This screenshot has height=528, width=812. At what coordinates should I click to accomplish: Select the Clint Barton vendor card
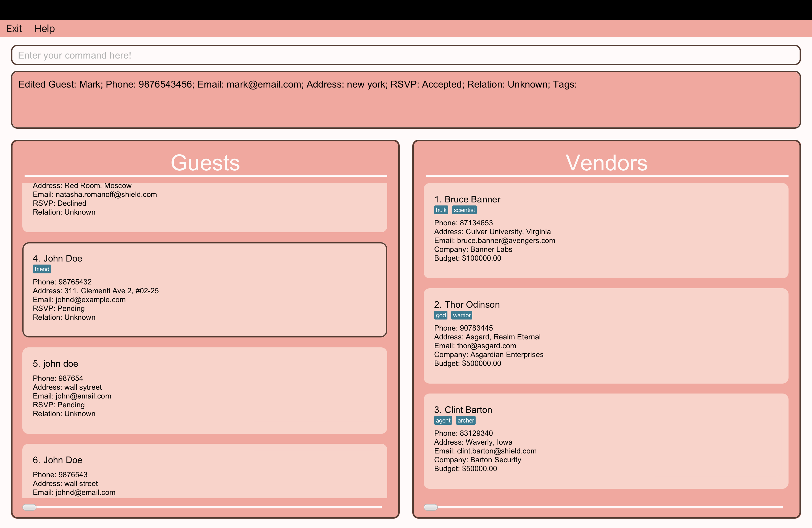(x=606, y=441)
